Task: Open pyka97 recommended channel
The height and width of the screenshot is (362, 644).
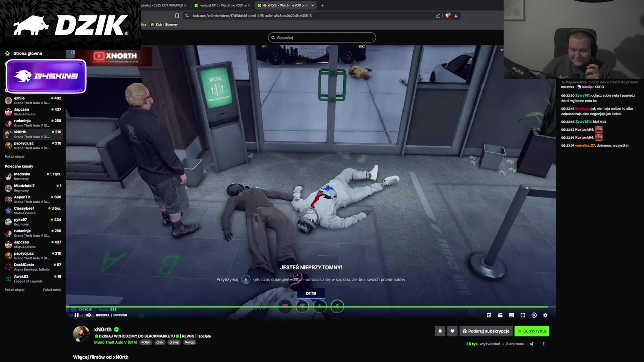Action: [33, 222]
